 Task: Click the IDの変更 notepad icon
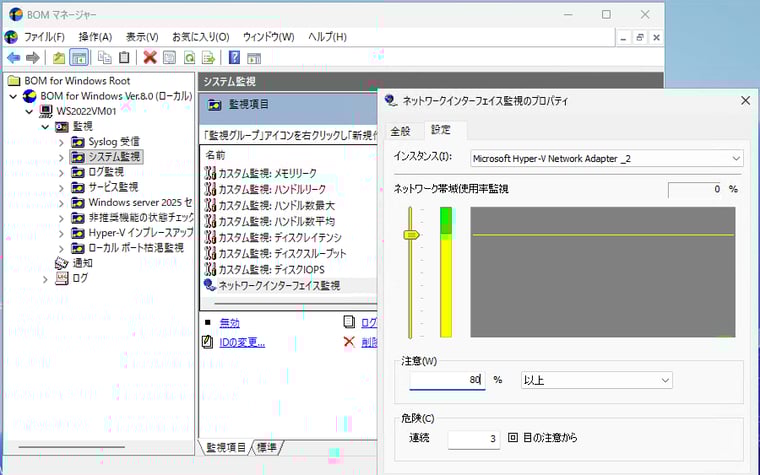[x=207, y=342]
